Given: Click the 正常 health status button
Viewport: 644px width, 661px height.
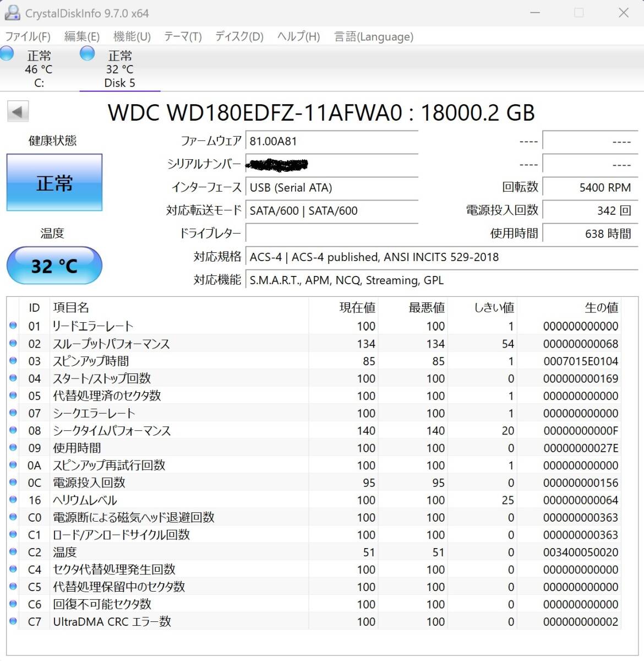Looking at the screenshot, I should [54, 182].
